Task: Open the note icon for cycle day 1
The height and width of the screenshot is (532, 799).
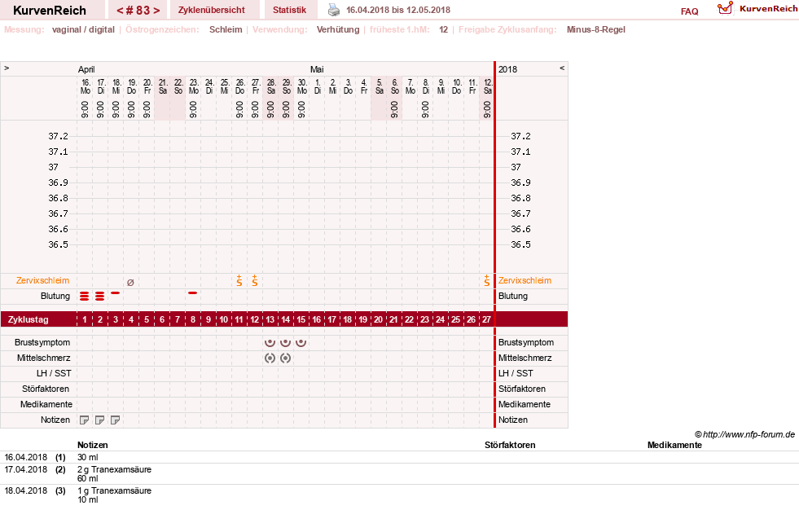Action: coord(85,420)
